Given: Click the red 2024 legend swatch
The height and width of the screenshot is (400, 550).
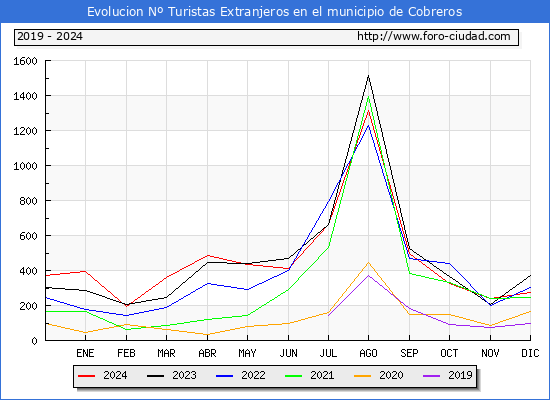Looking at the screenshot, I should [87, 376].
